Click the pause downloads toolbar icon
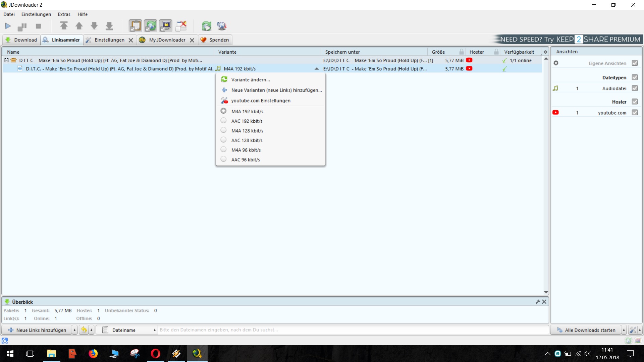Image resolution: width=644 pixels, height=362 pixels. pos(22,26)
